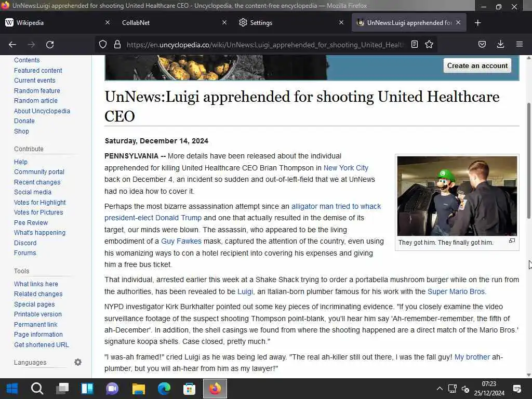Viewport: 532px width, 399px height.
Task: Close the UnNews Luigi tab
Action: [458, 22]
